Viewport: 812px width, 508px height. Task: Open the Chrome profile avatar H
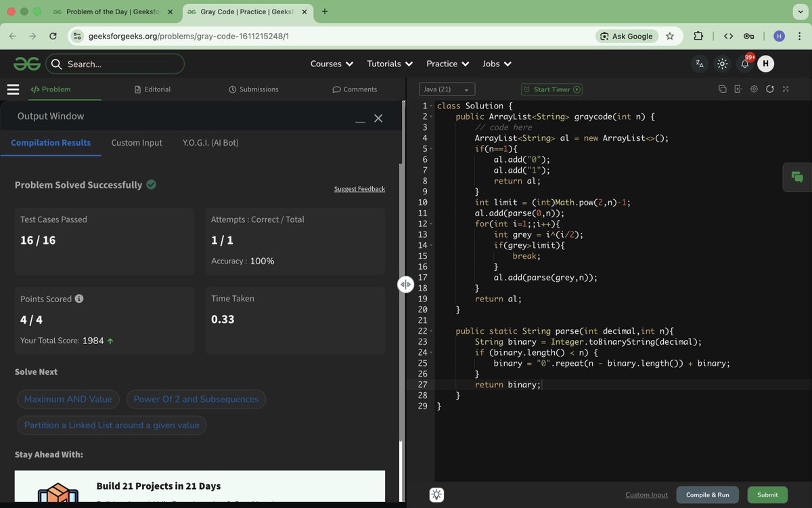[x=780, y=36]
